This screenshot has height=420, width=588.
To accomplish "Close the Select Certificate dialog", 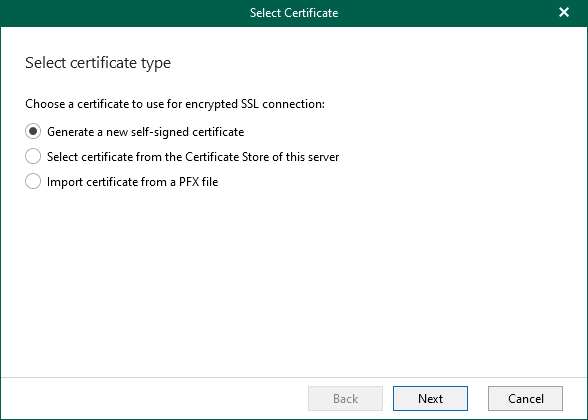I will (564, 12).
